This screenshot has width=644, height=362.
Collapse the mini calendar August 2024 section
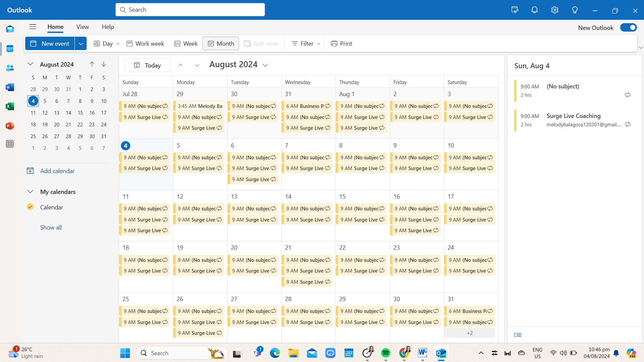pos(30,64)
